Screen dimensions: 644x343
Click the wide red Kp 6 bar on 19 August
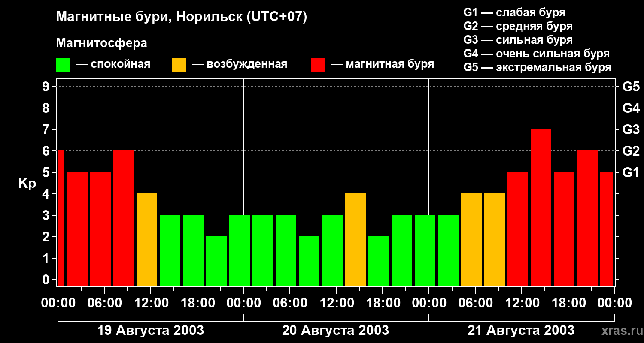124,218
